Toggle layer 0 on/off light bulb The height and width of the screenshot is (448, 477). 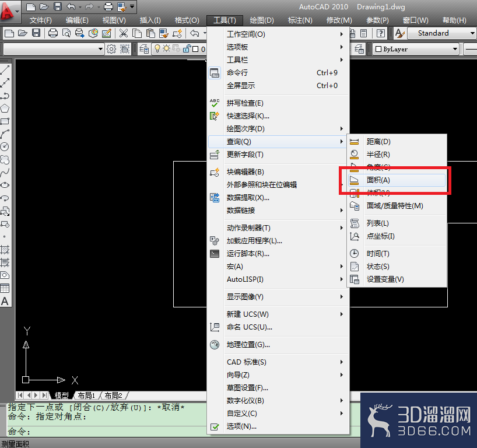point(157,48)
